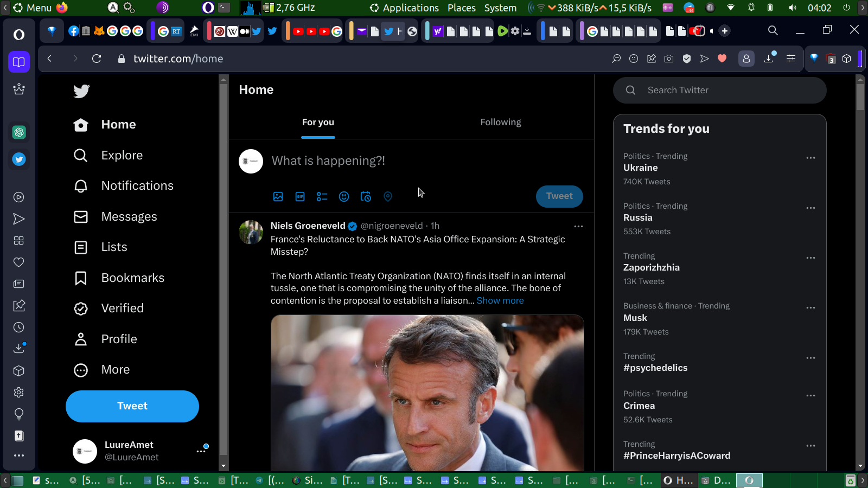The width and height of the screenshot is (868, 488).
Task: Add media image to the new tweet
Action: pos(278,197)
